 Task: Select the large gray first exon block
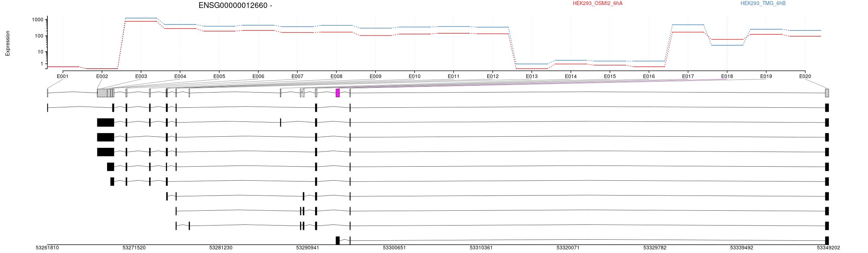pos(102,93)
